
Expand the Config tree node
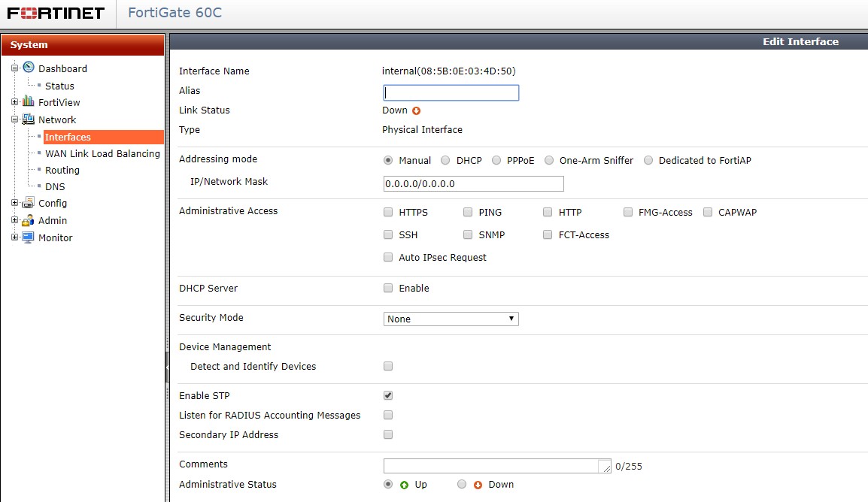click(x=14, y=203)
